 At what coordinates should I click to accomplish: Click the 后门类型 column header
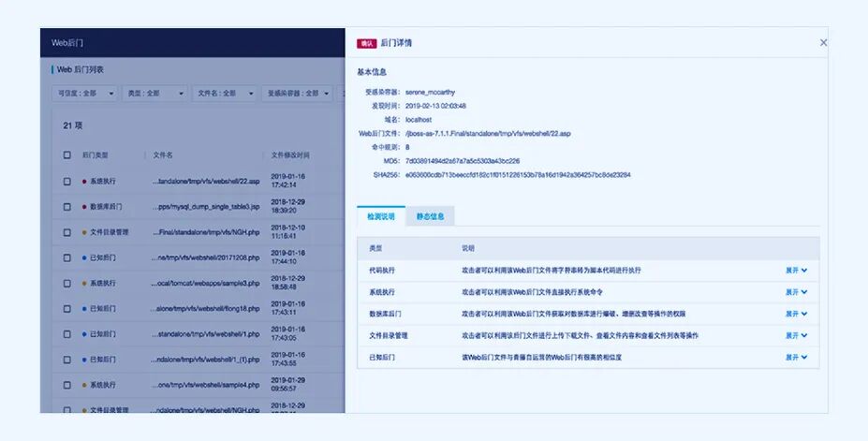click(x=96, y=155)
